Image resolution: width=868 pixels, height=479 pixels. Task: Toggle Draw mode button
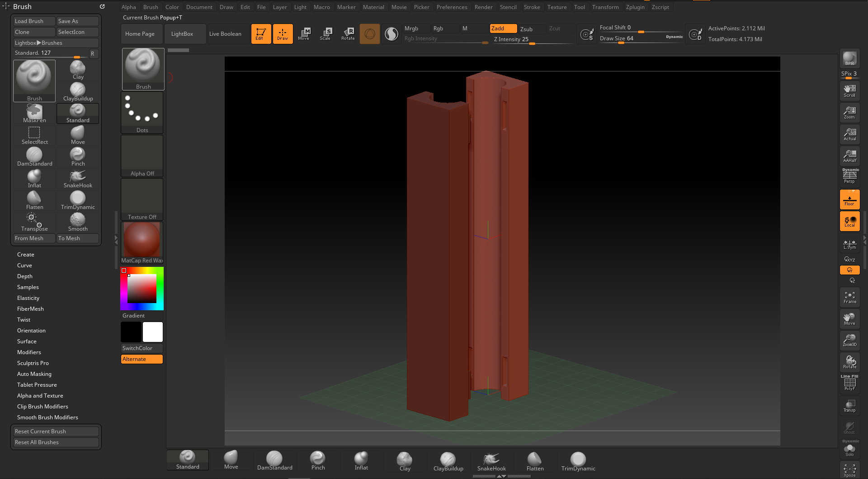point(283,34)
